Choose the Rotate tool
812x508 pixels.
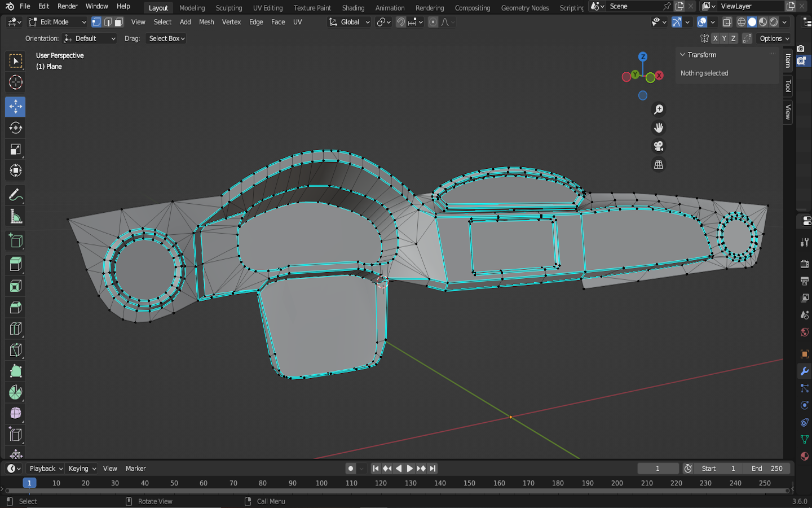tap(16, 128)
